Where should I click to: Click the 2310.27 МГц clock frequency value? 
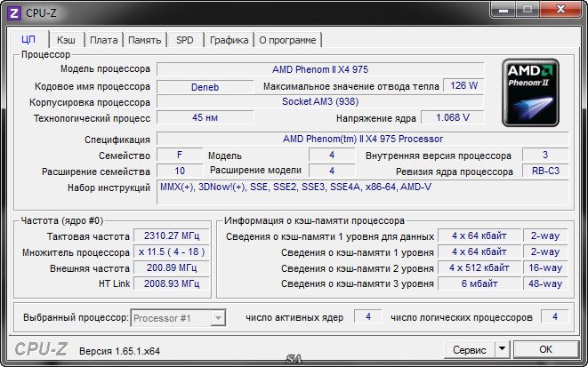click(x=172, y=236)
